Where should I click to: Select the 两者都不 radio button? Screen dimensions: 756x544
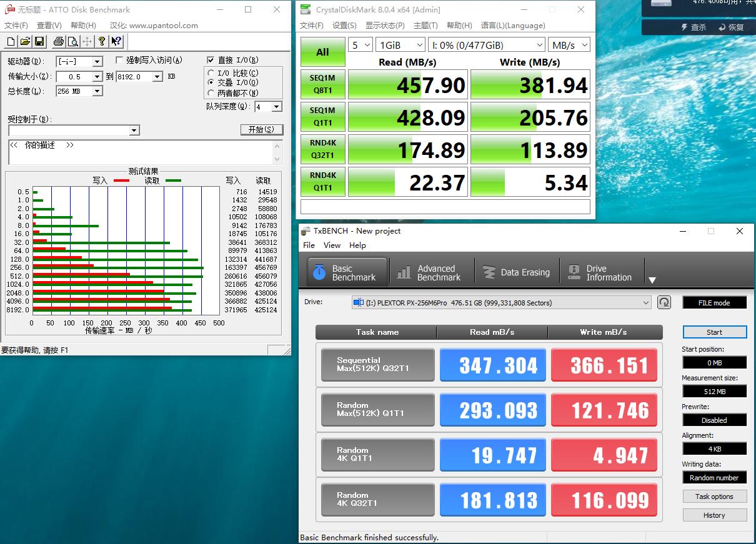tap(211, 92)
